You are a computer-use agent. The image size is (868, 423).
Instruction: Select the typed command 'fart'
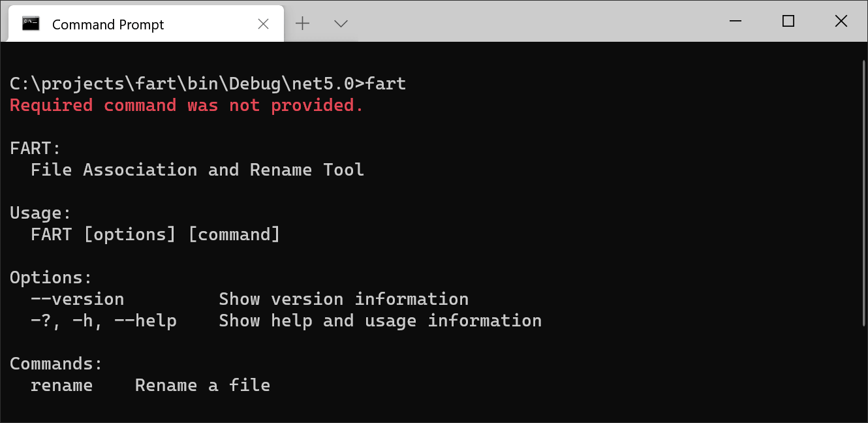click(388, 83)
